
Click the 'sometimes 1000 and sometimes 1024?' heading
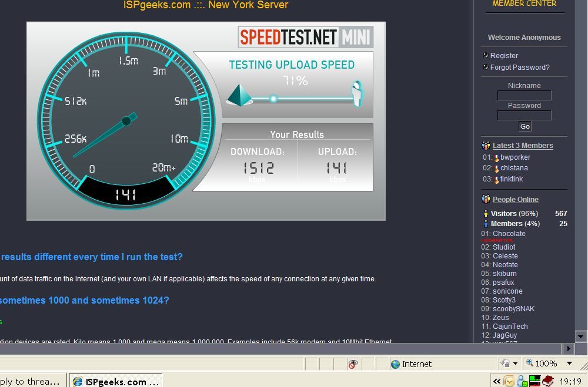(84, 300)
